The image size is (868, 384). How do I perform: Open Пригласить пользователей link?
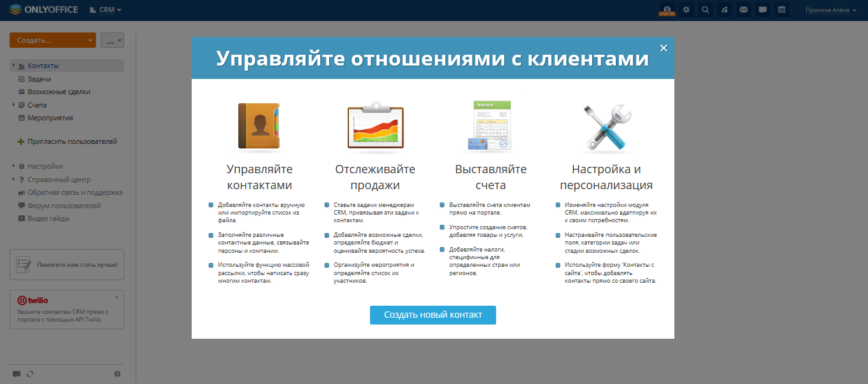[x=64, y=141]
